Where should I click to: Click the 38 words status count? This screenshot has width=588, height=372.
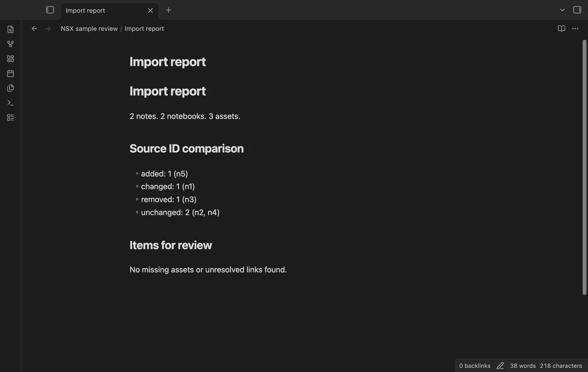tap(523, 366)
